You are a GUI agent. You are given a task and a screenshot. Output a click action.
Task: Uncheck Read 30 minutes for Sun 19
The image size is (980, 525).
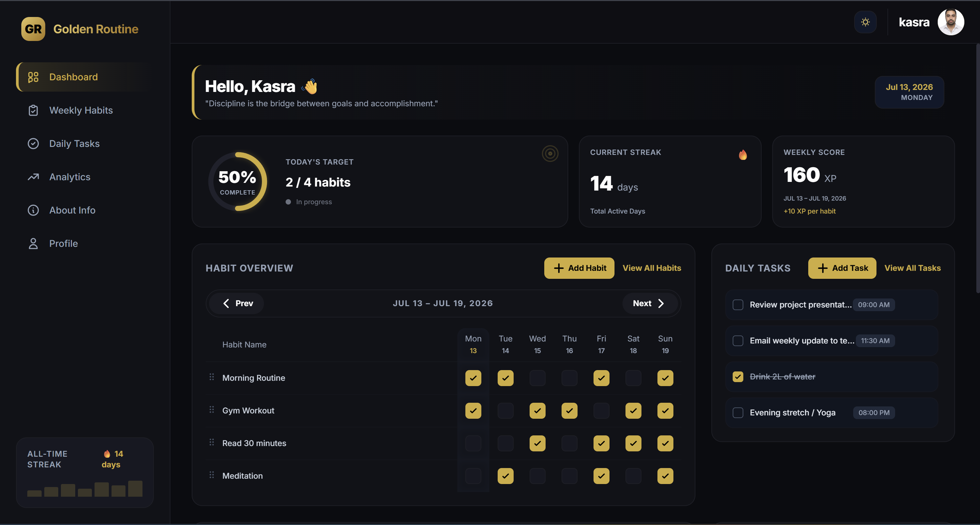click(665, 443)
